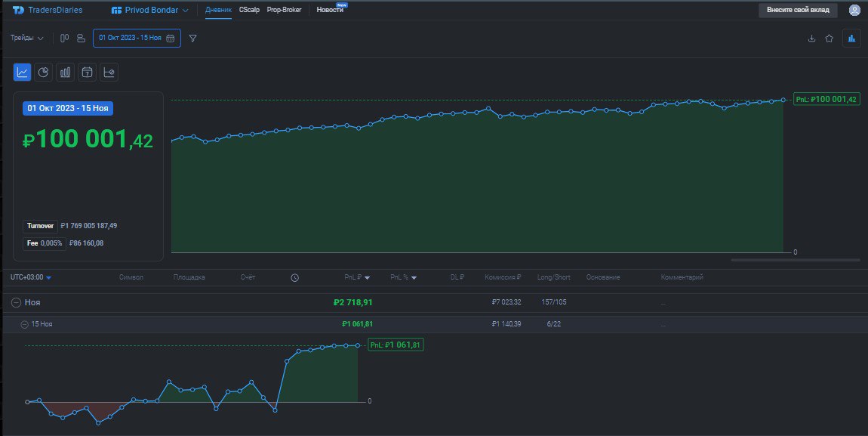Open the Prop-Broker tab

284,10
